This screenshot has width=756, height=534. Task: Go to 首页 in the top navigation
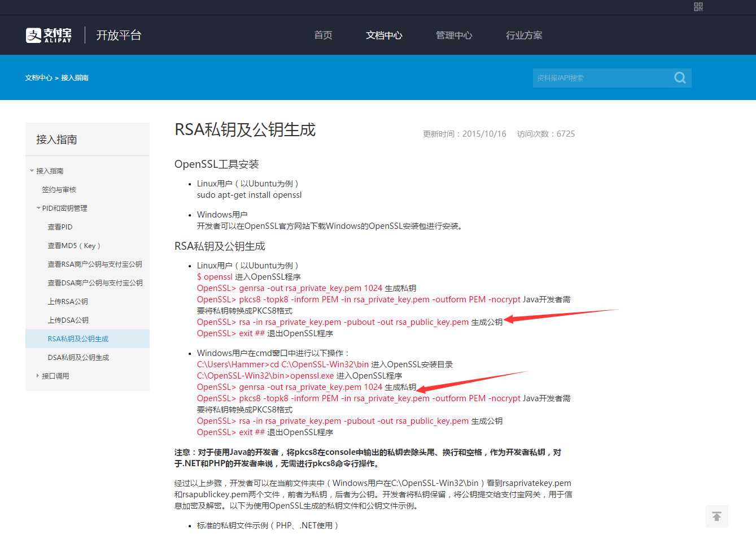(323, 35)
